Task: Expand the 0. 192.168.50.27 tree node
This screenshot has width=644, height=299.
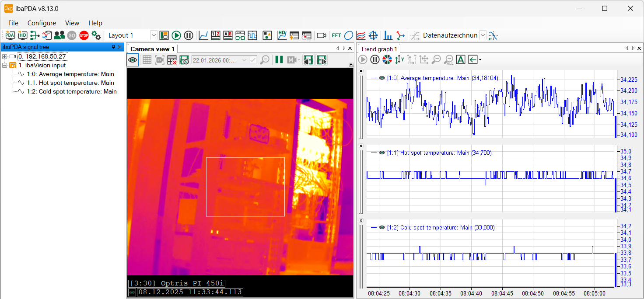Action: [x=4, y=56]
